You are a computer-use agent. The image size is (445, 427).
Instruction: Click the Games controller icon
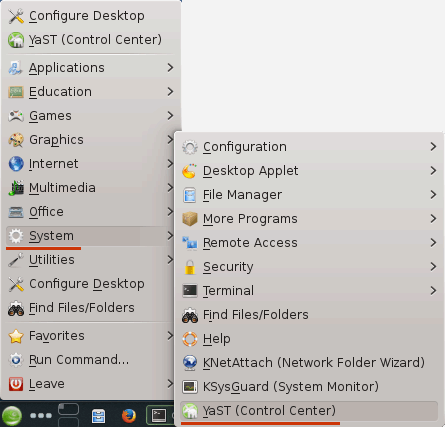pos(16,116)
